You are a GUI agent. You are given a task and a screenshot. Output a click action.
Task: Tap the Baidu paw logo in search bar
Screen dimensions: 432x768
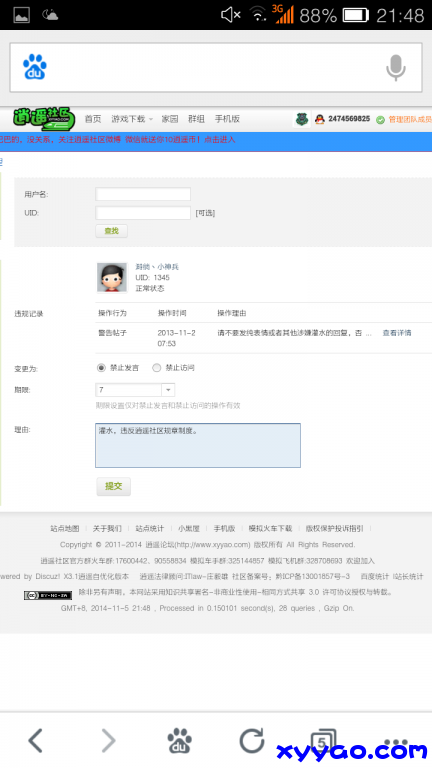[x=35, y=67]
